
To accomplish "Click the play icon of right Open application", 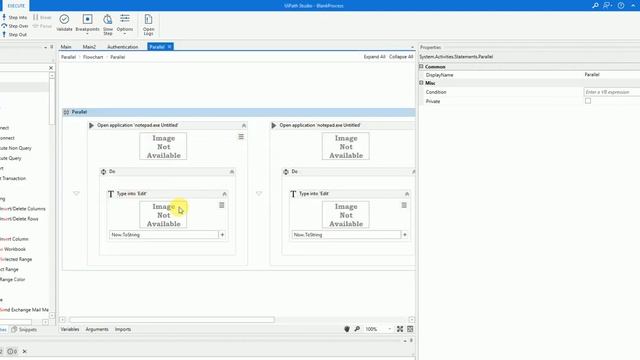I will click(x=274, y=125).
